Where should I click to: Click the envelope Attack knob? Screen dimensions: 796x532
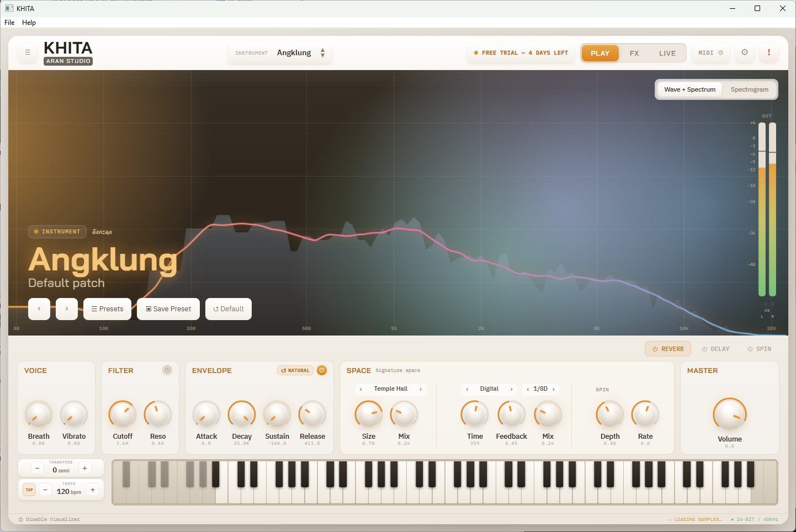(x=206, y=414)
